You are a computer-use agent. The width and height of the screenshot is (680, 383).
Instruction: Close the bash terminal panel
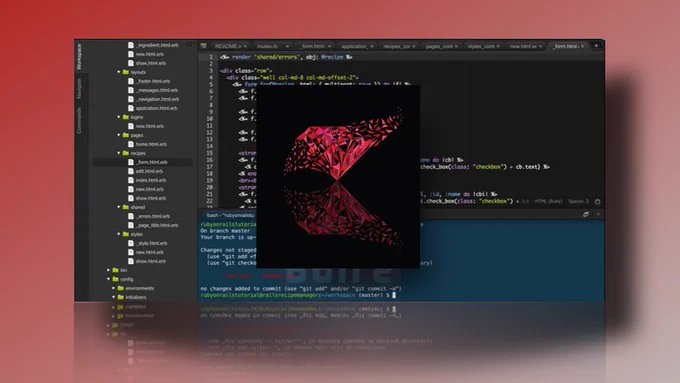coord(598,214)
